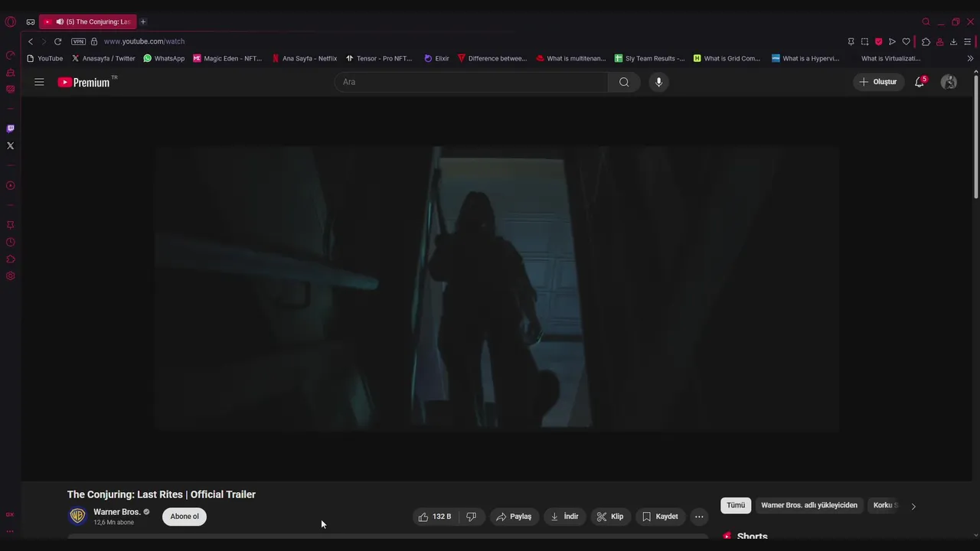Image resolution: width=980 pixels, height=551 pixels.
Task: Open the Warner Bros. channel name
Action: point(117,512)
